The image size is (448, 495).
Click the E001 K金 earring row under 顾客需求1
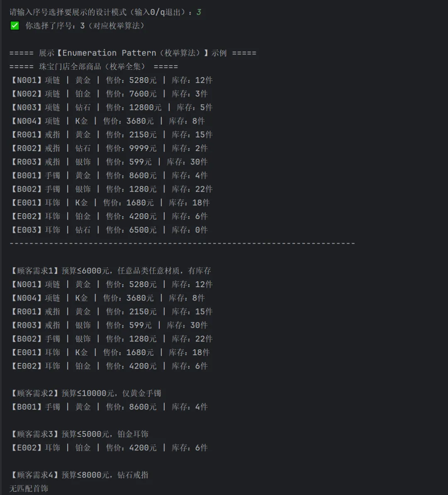pos(110,352)
